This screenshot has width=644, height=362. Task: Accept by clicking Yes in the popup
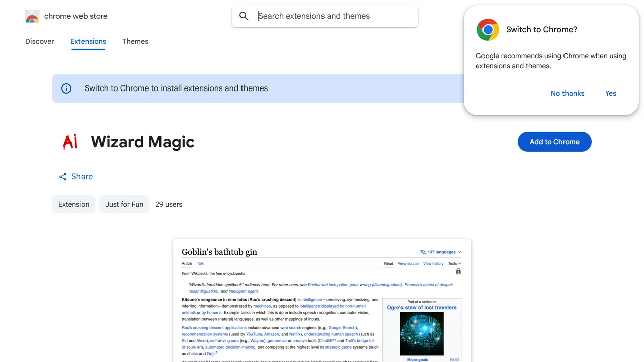click(x=611, y=93)
